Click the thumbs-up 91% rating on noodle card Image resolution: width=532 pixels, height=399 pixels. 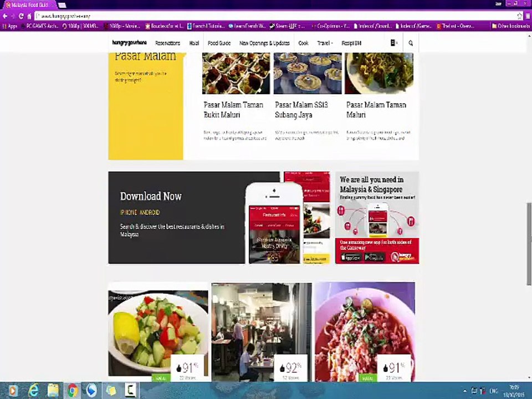pos(393,369)
